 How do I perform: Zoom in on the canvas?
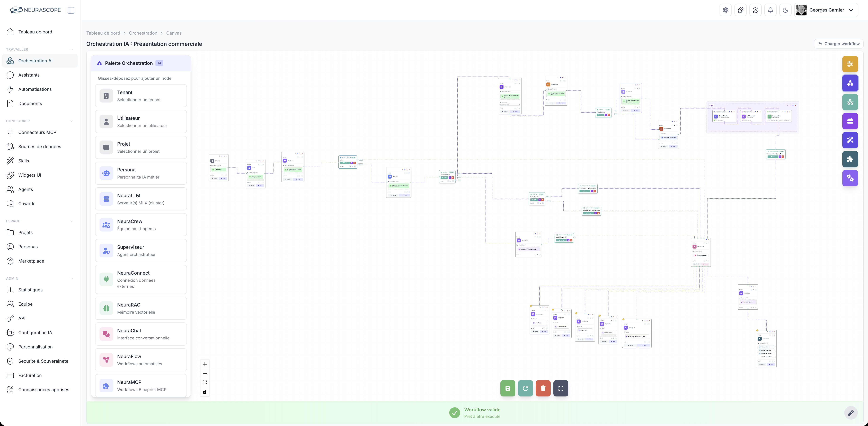pyautogui.click(x=205, y=364)
